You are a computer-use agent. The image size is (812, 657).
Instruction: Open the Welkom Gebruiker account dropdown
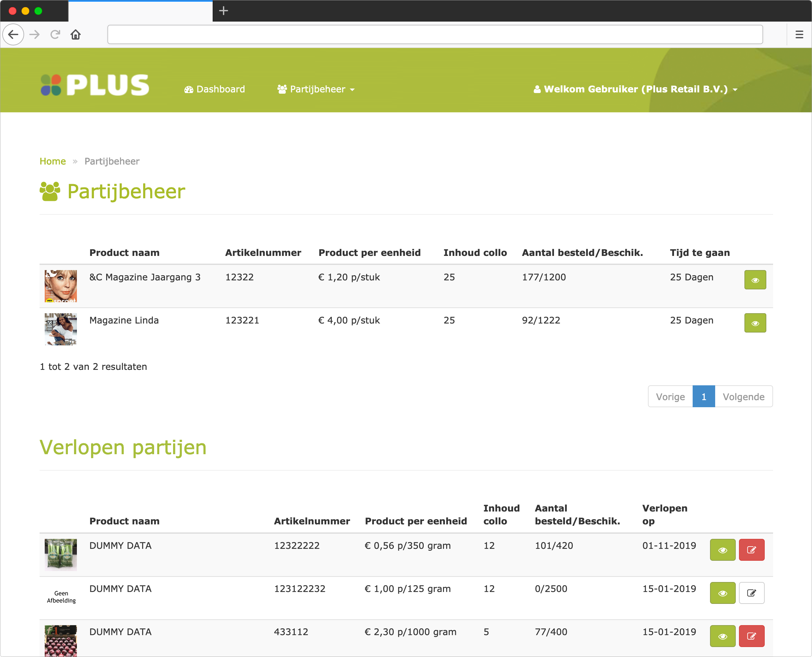635,89
